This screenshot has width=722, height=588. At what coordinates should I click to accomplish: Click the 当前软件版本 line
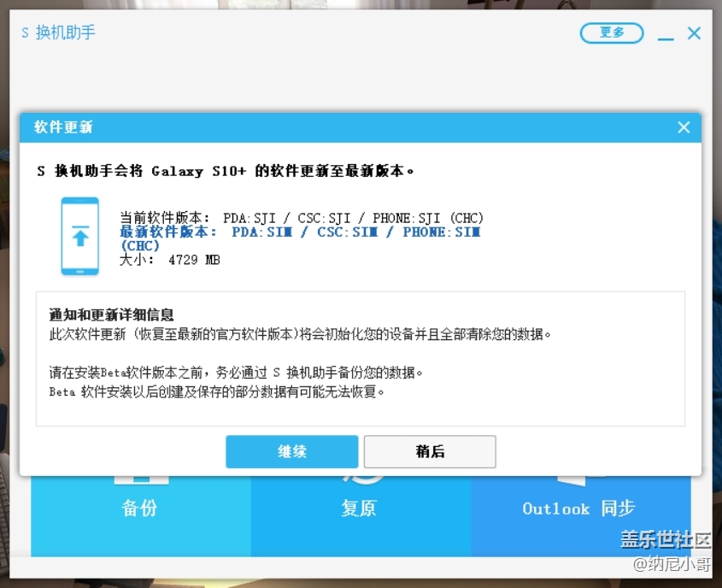tap(302, 218)
